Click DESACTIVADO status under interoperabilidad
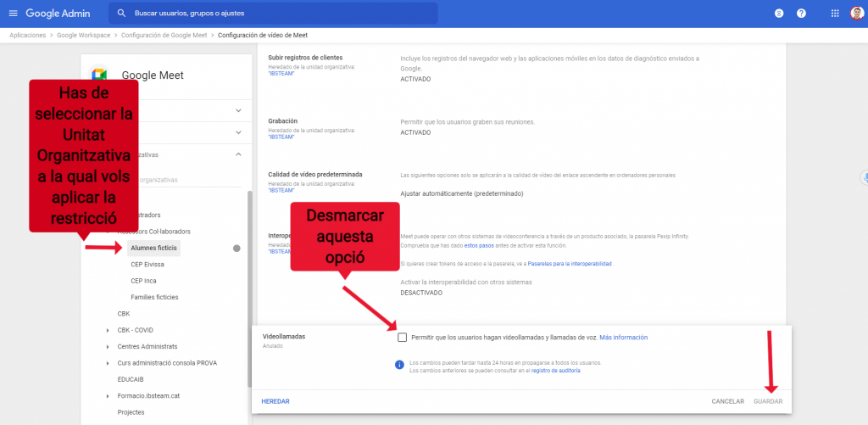The image size is (868, 425). click(421, 293)
